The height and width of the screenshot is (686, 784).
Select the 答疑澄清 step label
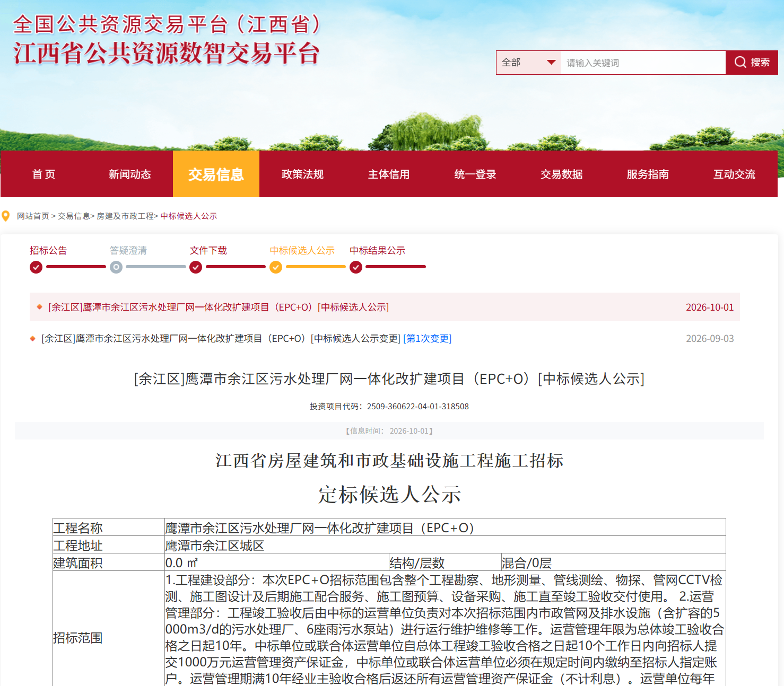[x=128, y=250]
